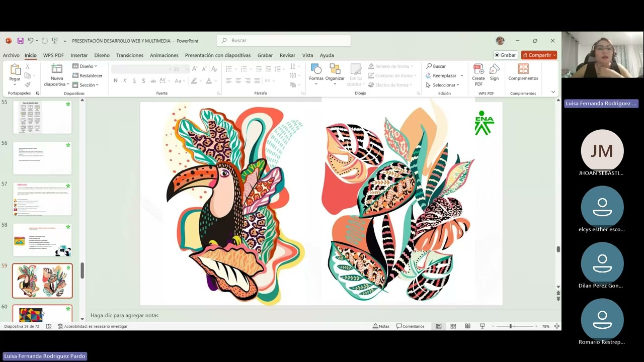The height and width of the screenshot is (362, 644).
Task: Switch to the Insertar tab
Action: 79,55
